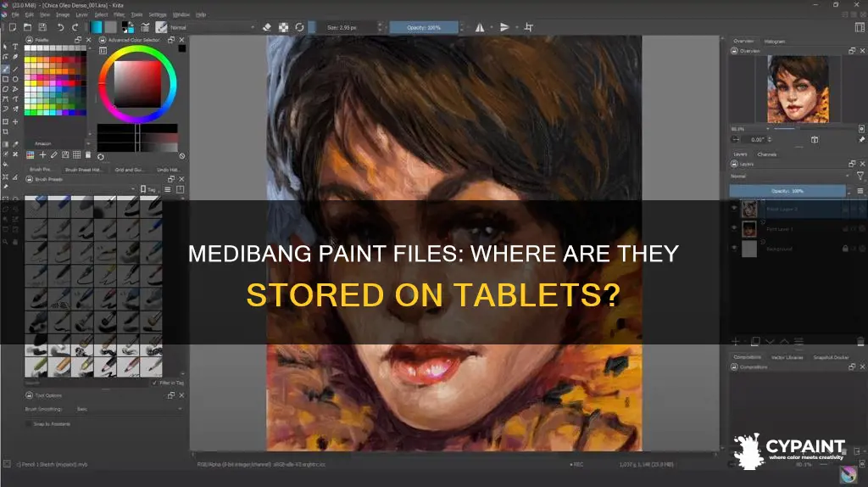The height and width of the screenshot is (487, 868).
Task: Open a file via toolbar folder icon
Action: click(27, 27)
